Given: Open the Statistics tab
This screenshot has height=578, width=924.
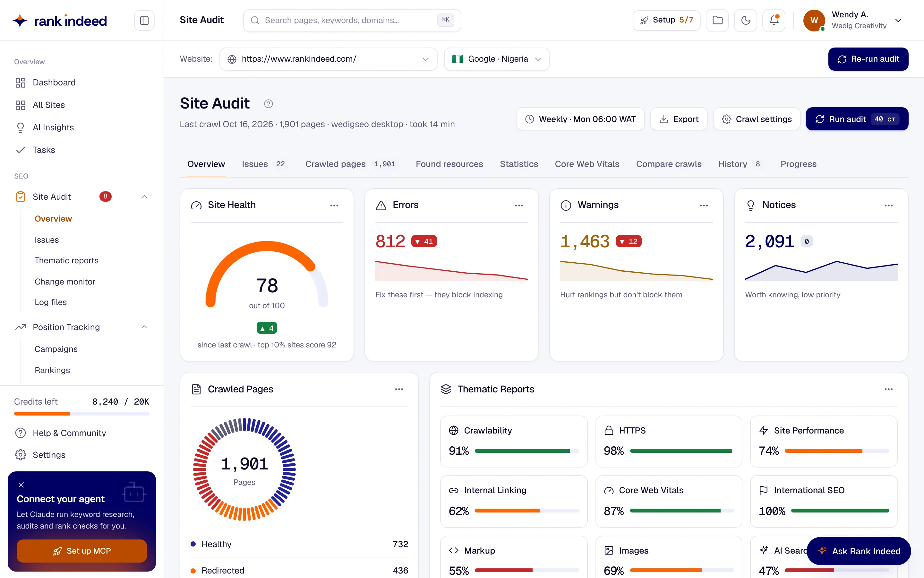Looking at the screenshot, I should pos(519,164).
